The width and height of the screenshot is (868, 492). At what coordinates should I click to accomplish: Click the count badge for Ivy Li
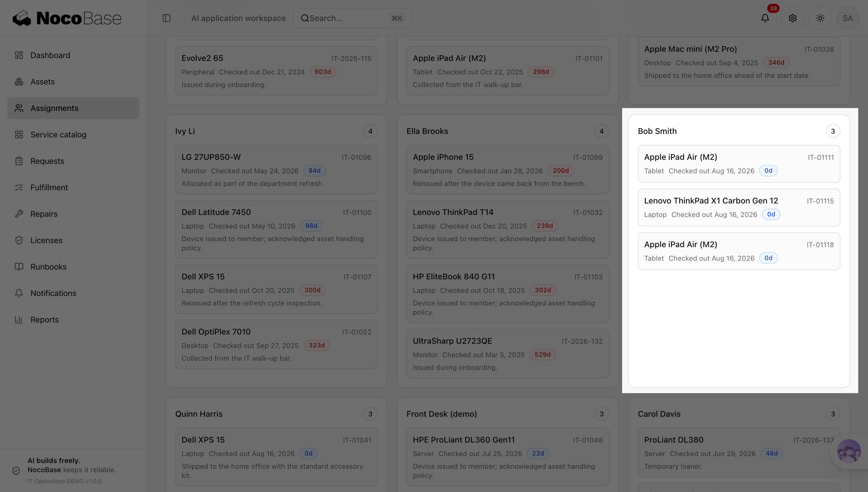click(370, 131)
